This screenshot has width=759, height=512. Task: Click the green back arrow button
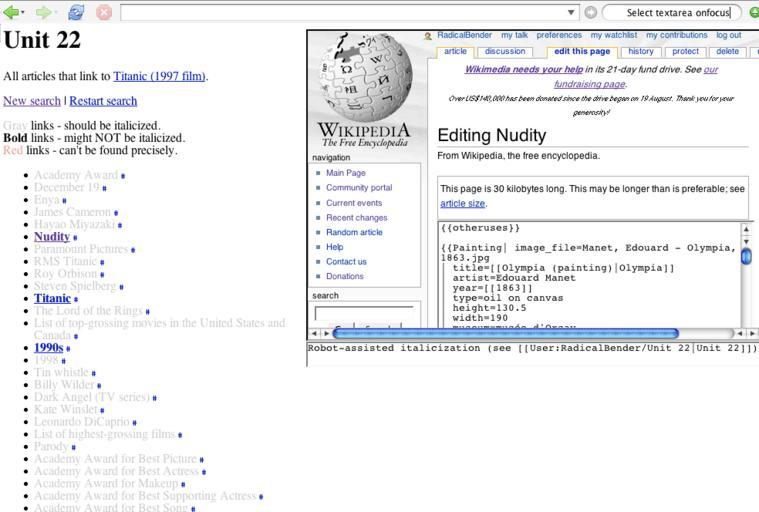(x=11, y=13)
